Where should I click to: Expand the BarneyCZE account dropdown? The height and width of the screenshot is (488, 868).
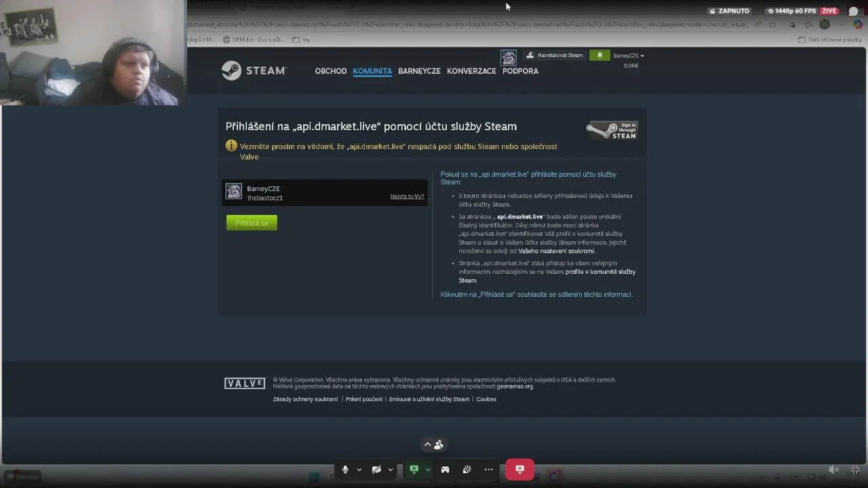pyautogui.click(x=628, y=56)
